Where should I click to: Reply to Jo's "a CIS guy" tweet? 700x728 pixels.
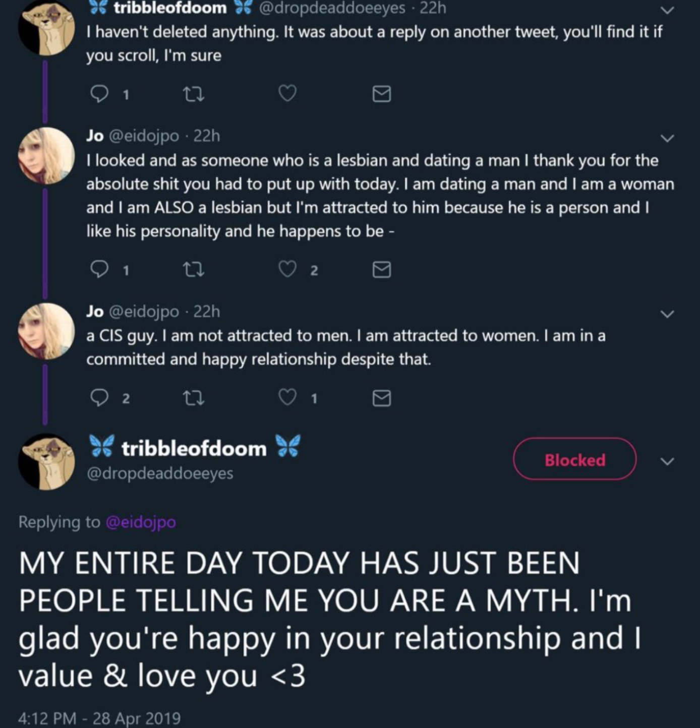coord(99,398)
